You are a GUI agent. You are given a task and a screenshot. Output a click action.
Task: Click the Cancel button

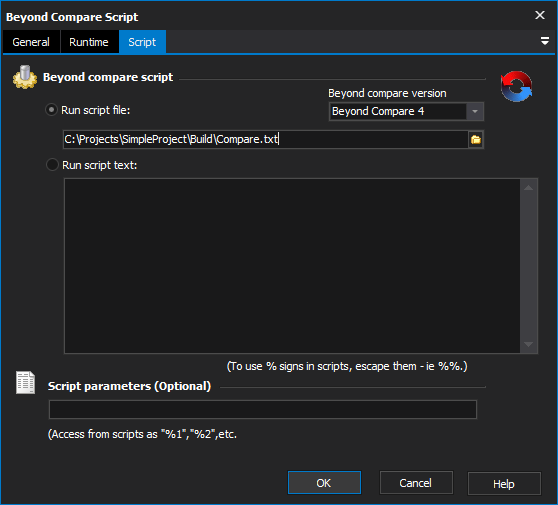pos(416,483)
